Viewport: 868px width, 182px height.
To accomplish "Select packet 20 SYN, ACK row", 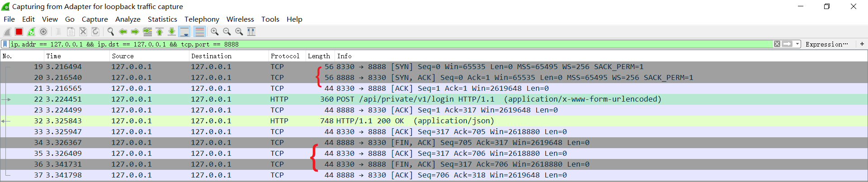I will pyautogui.click(x=434, y=78).
